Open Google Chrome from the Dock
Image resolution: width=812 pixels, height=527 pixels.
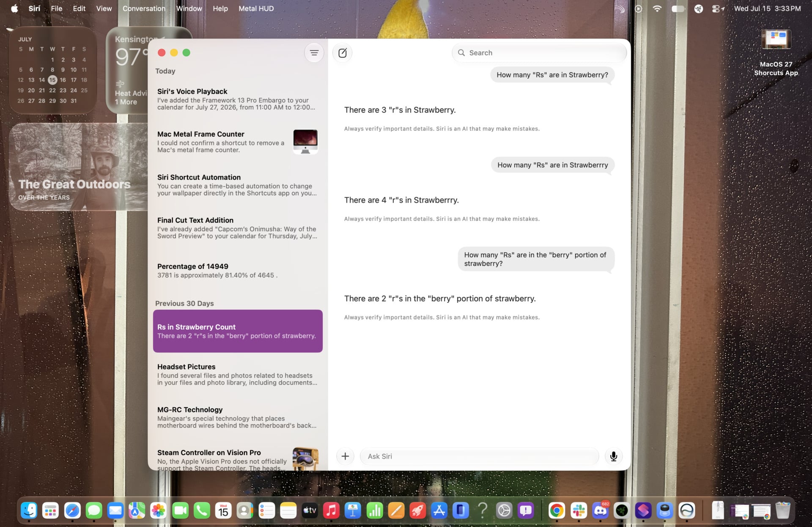point(557,511)
